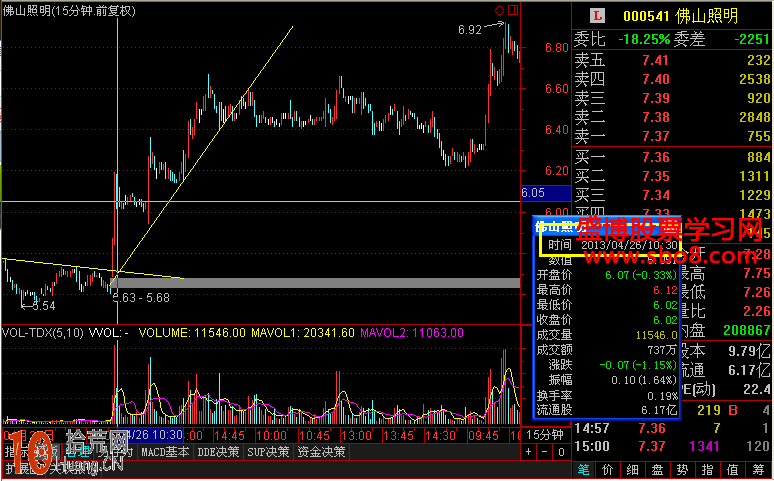Switch to the 细 details tab
The width and height of the screenshot is (774, 481).
click(x=633, y=470)
